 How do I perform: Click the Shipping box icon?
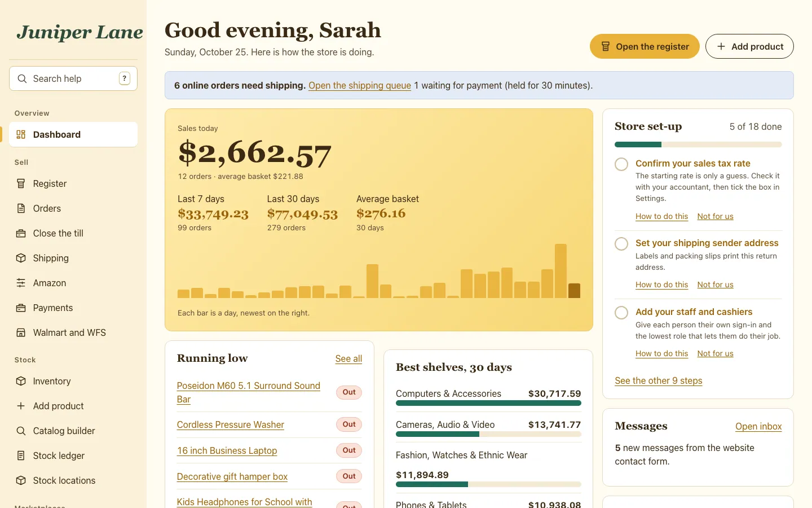tap(21, 258)
